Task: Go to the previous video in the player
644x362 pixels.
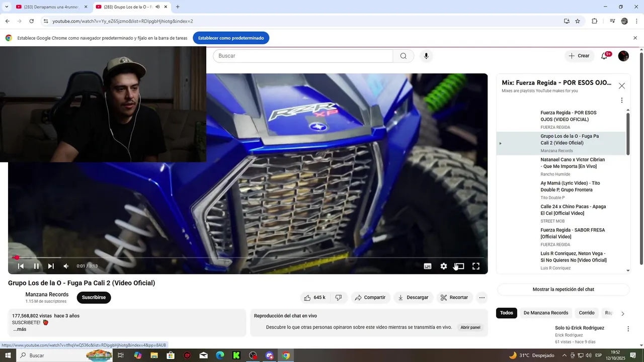Action: (x=21, y=266)
